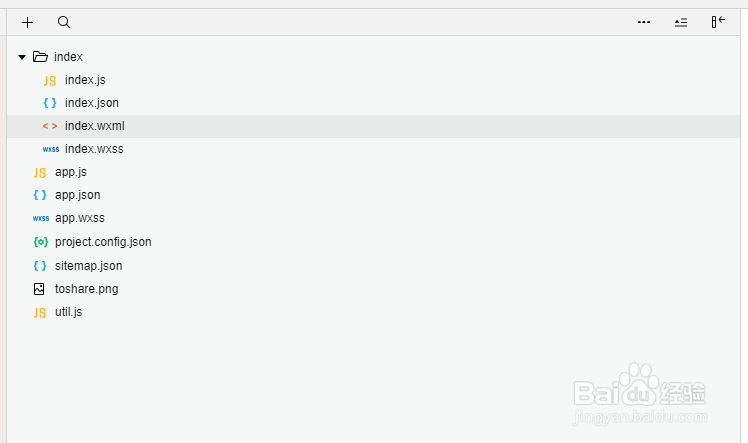Click the image icon of toshare.png
The width and height of the screenshot is (748, 443).
point(39,289)
